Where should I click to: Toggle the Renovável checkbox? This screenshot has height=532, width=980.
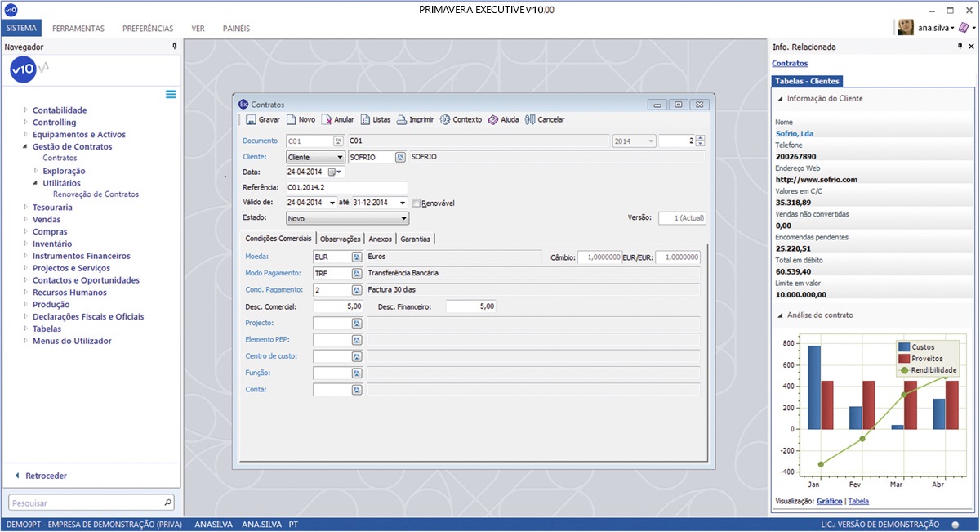(416, 203)
